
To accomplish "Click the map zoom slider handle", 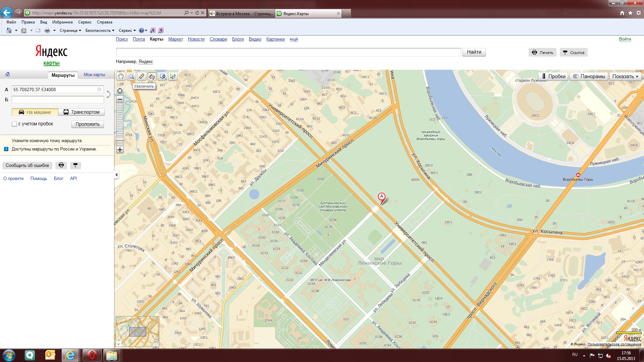I will (x=120, y=139).
